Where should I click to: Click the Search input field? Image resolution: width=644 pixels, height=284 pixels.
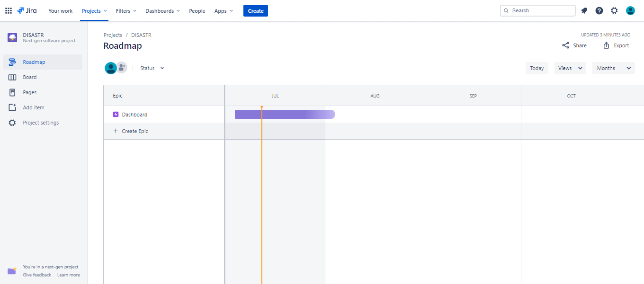click(538, 10)
